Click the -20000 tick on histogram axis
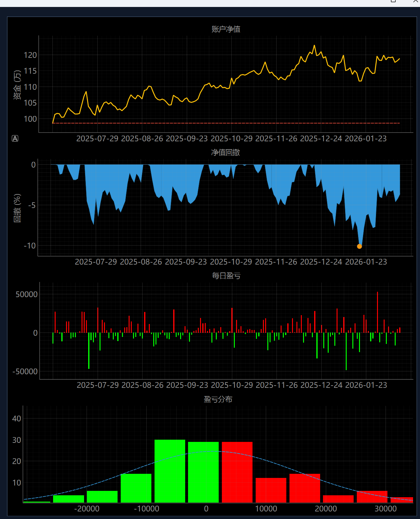Viewport: 420px width, 519px height. click(87, 509)
